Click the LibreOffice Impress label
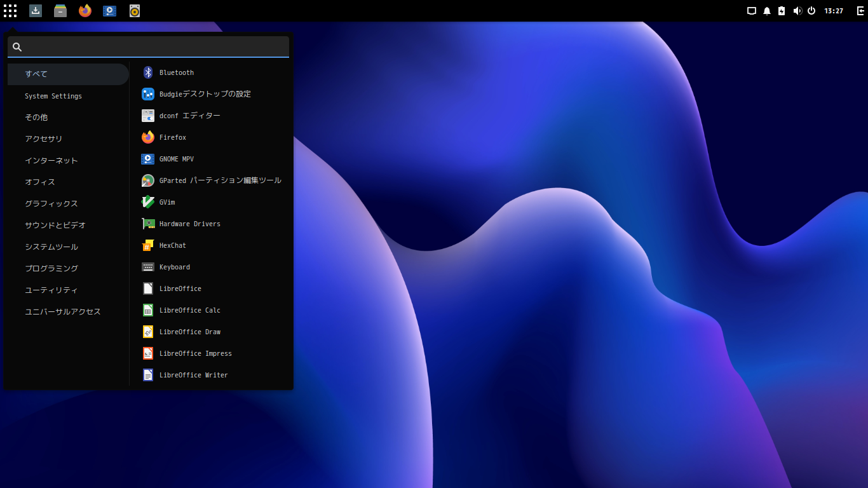 [x=196, y=353]
